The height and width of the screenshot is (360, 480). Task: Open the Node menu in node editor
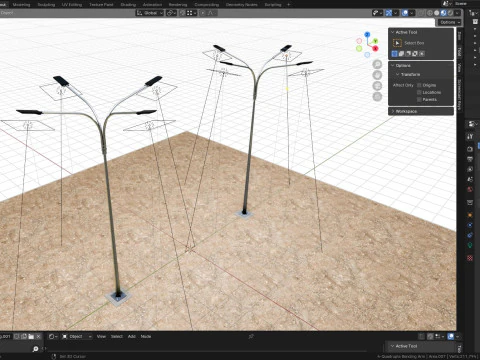pyautogui.click(x=146, y=337)
